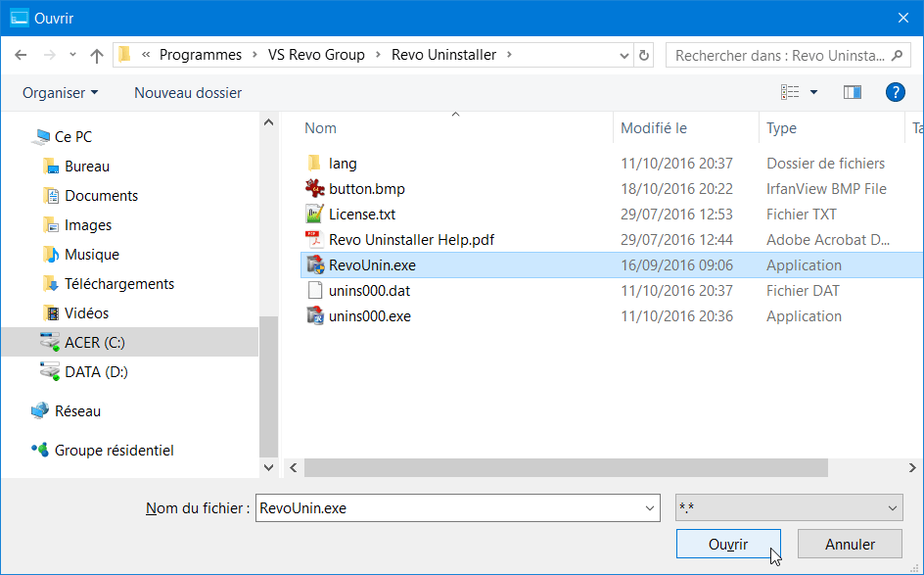Open the Organiser menu
This screenshot has height=575, width=924.
(60, 93)
